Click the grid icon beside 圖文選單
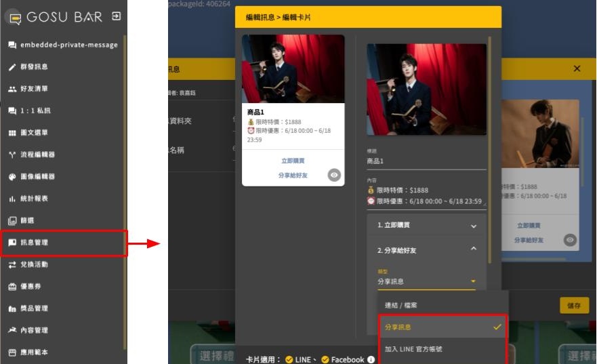 click(x=12, y=133)
